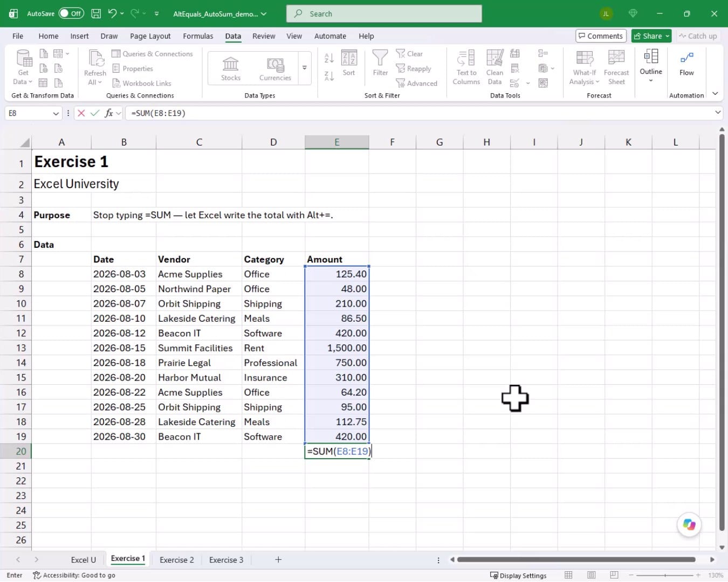The width and height of the screenshot is (728, 582).
Task: Click Accessibility: Good to go status
Action: point(74,576)
